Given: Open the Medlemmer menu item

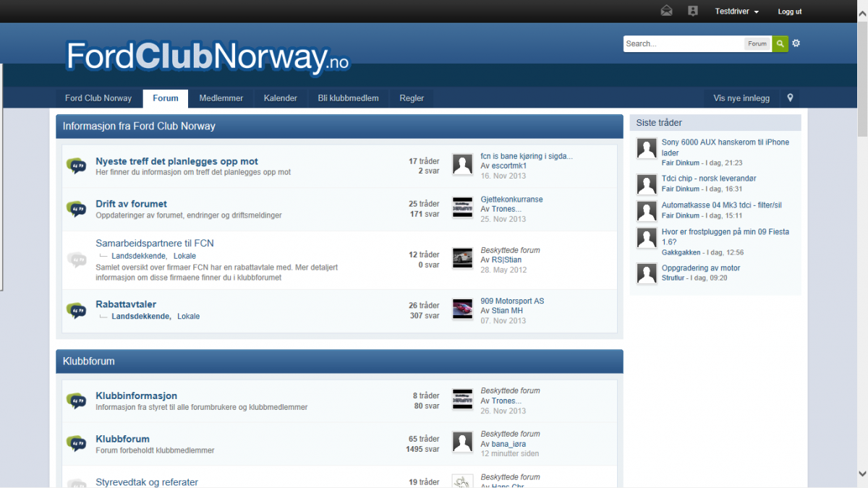Looking at the screenshot, I should 221,98.
